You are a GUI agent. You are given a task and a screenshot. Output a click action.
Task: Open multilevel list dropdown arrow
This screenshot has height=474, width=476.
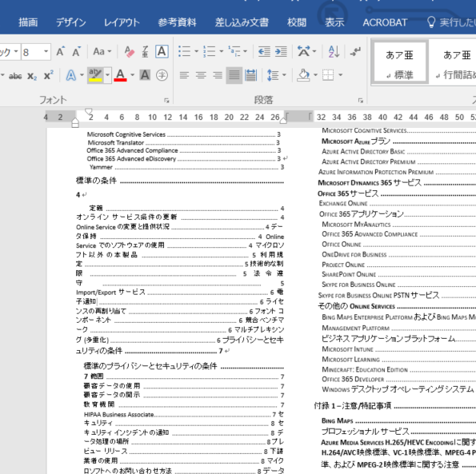(245, 51)
